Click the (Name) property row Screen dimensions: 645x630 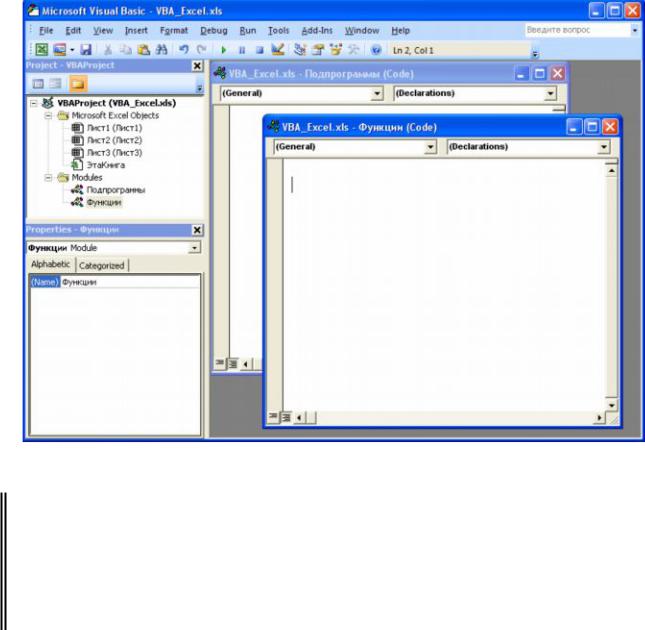pos(114,282)
